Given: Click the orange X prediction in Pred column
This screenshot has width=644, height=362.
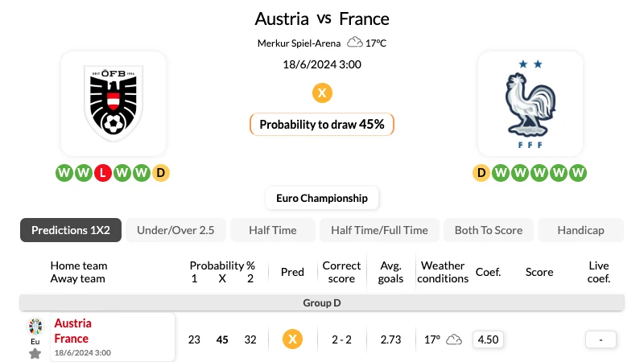Looking at the screenshot, I should tap(292, 339).
